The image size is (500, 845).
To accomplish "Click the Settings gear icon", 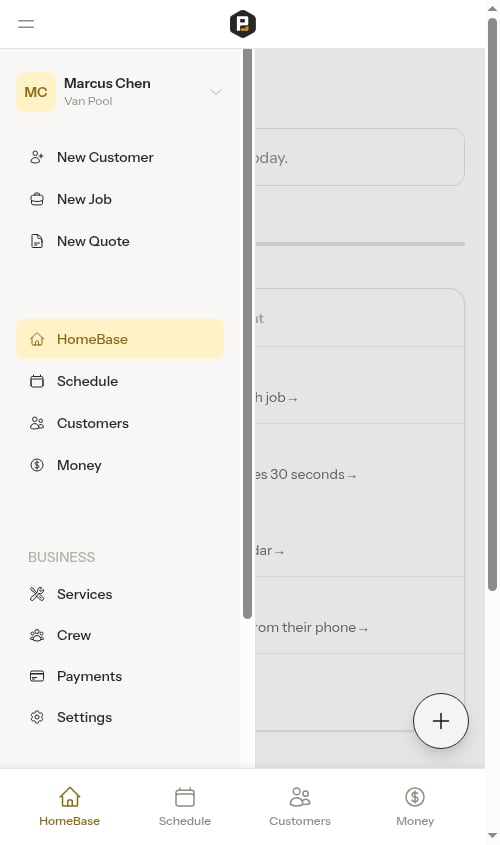I will coord(37,717).
